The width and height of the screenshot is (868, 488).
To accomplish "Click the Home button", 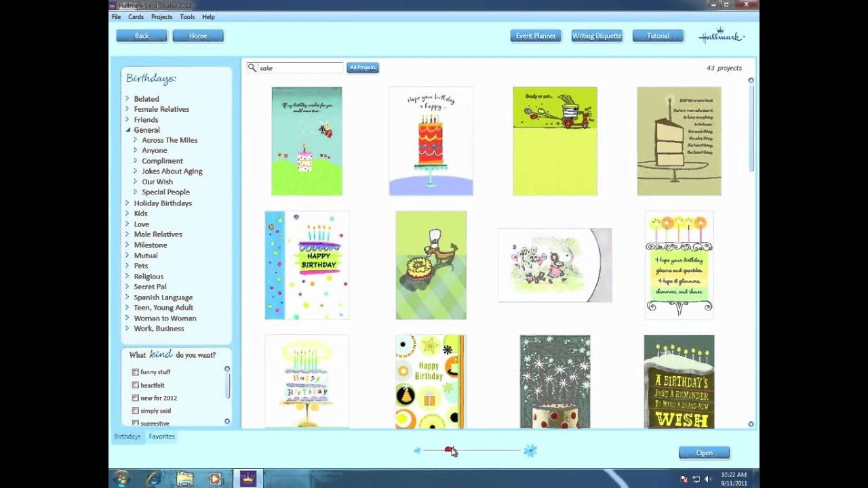I will click(198, 36).
